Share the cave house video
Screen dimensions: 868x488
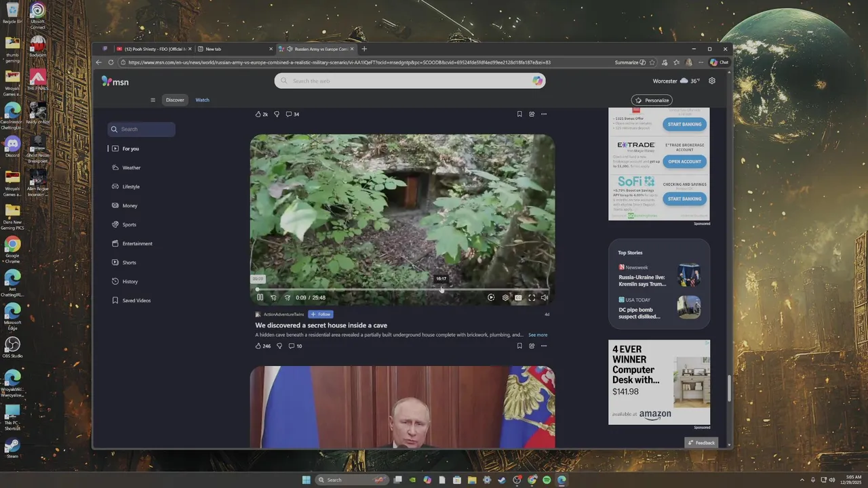coord(532,346)
